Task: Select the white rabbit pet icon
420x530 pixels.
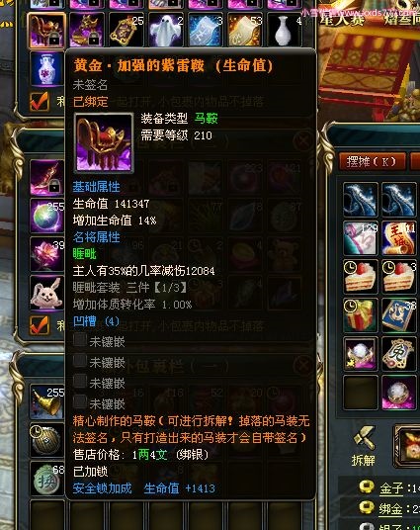Action: click(47, 293)
